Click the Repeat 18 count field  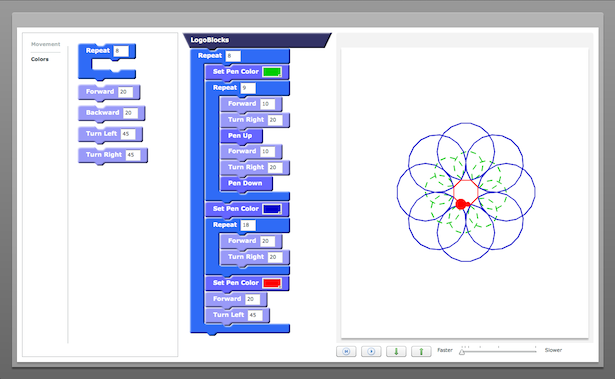(248, 225)
